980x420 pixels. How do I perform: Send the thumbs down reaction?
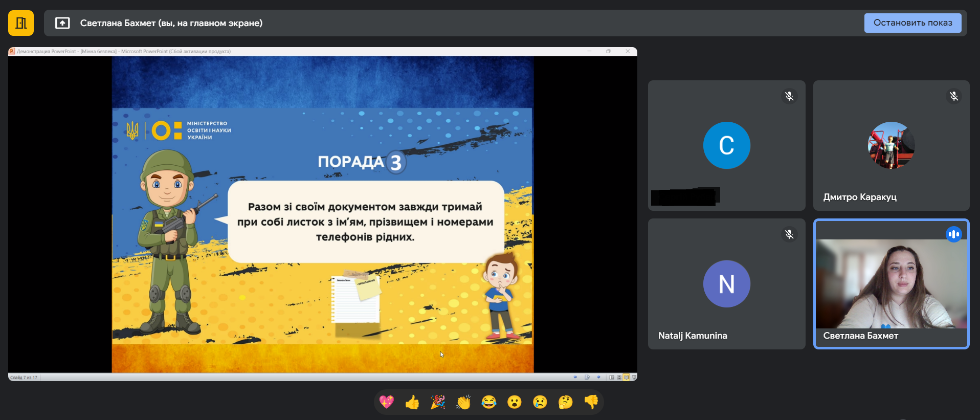(591, 402)
